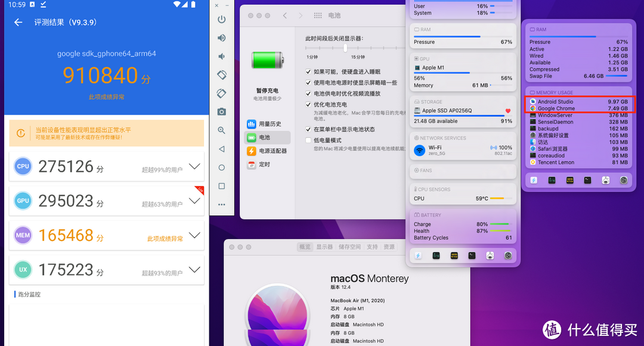The width and height of the screenshot is (644, 346).
Task: Click Google Chrome icon in memory usage list
Action: (532, 109)
